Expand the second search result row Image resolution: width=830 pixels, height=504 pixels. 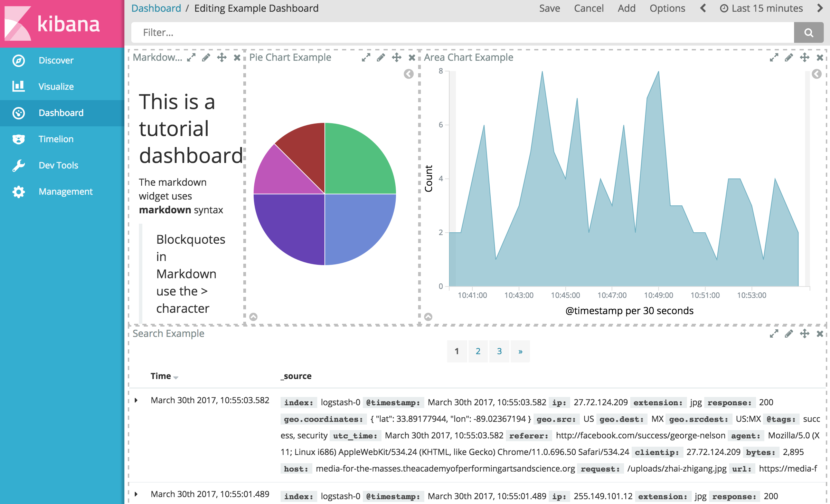pos(136,494)
